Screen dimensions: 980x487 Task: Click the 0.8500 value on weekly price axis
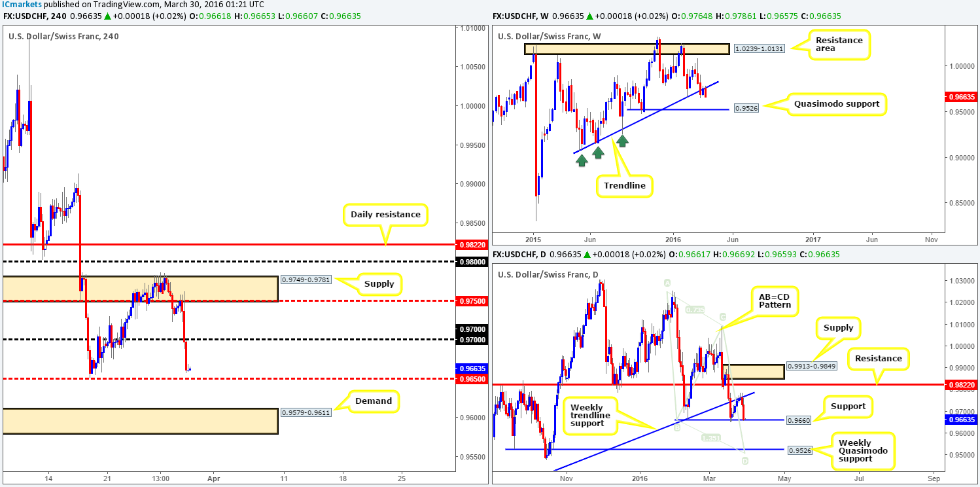959,202
